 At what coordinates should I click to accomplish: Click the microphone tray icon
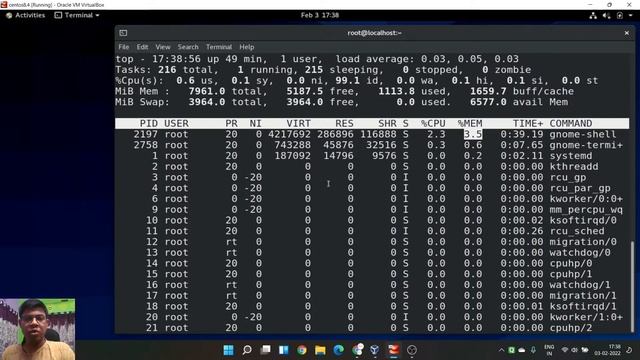pyautogui.click(x=533, y=350)
